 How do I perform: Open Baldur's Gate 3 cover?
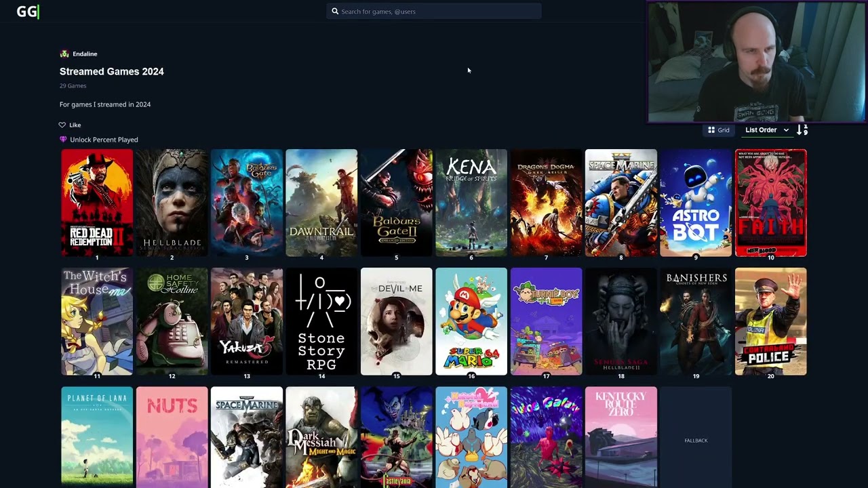[247, 203]
